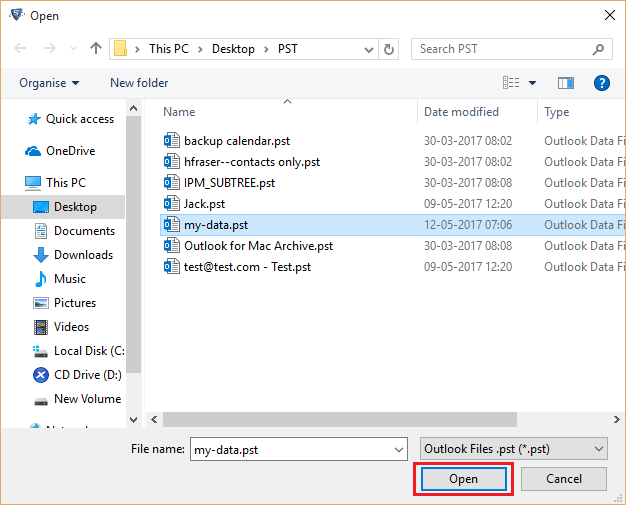The height and width of the screenshot is (508, 629).
Task: Click the Videos film icon
Action: point(41,327)
